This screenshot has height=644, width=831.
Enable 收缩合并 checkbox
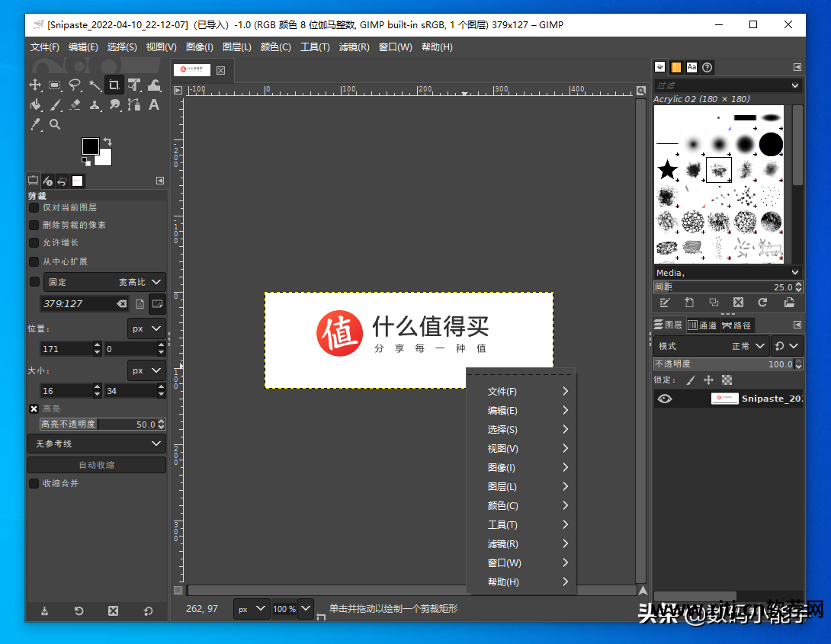pos(34,483)
